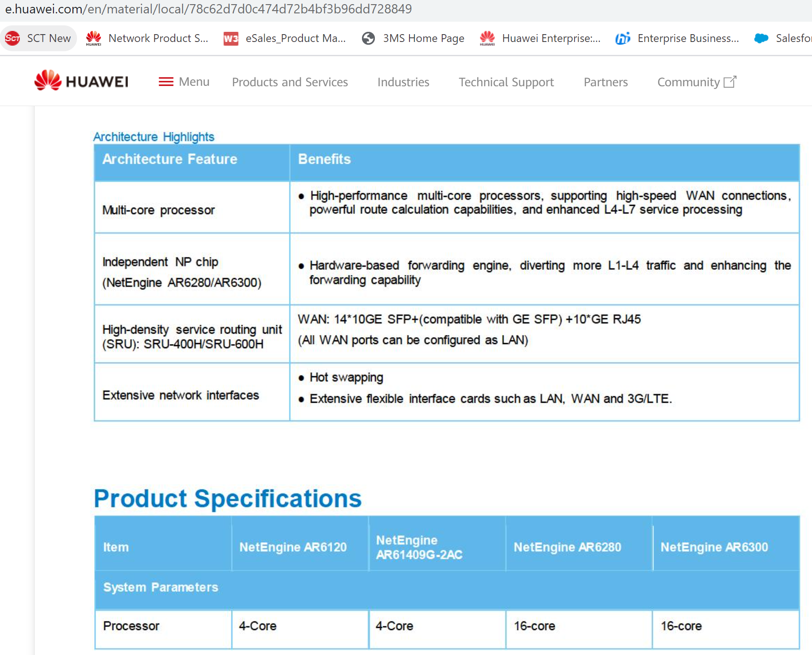
Task: Click the NetEngine AR6280 column header
Action: pyautogui.click(x=579, y=543)
